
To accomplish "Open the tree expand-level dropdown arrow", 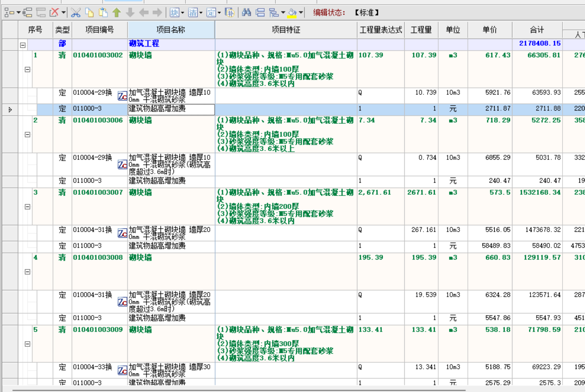I will [x=283, y=13].
